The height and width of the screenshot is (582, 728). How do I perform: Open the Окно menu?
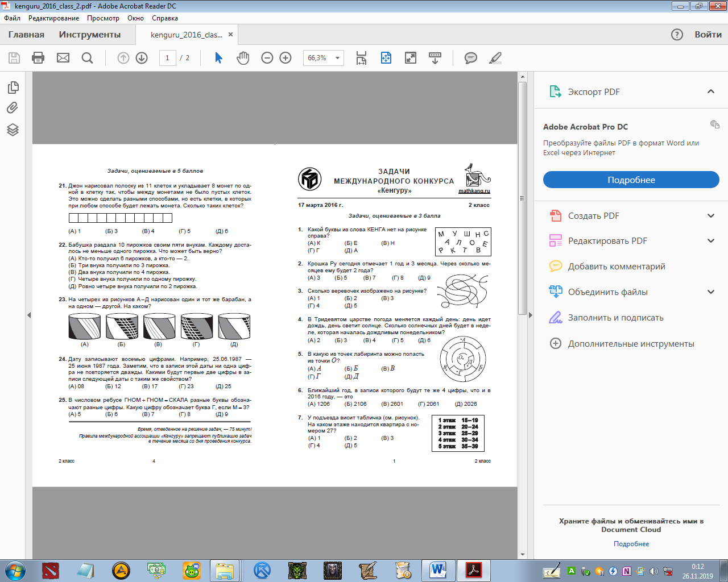(135, 18)
